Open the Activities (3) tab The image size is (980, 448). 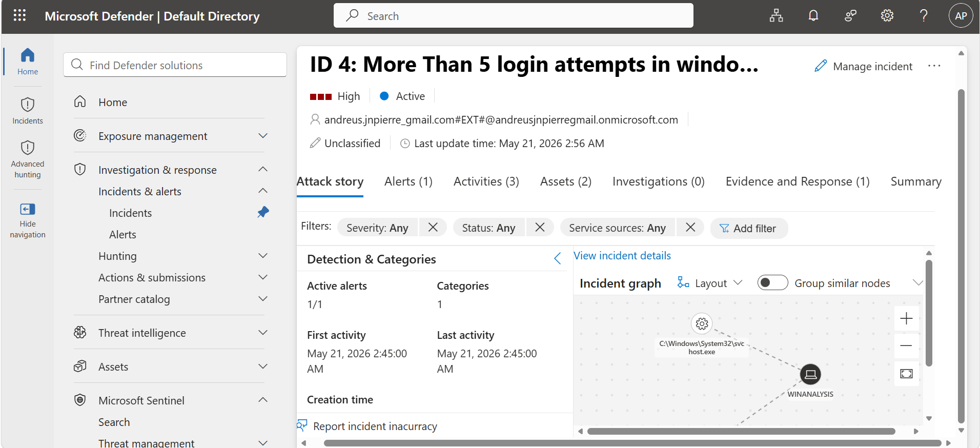tap(486, 181)
